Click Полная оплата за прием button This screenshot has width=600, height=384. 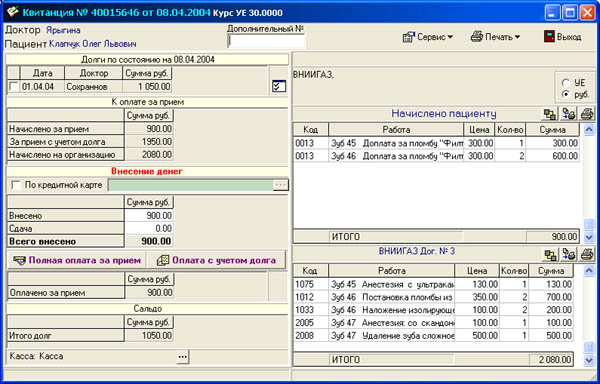(x=77, y=260)
